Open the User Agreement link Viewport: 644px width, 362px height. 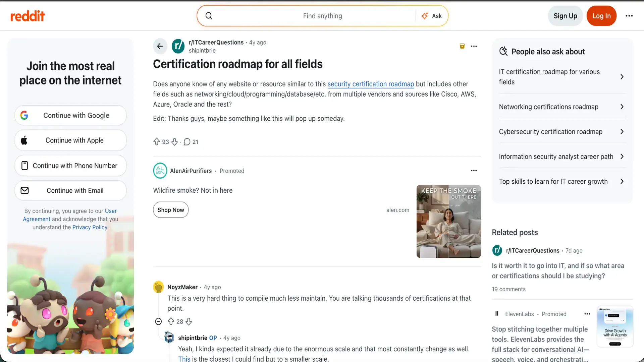pyautogui.click(x=70, y=215)
